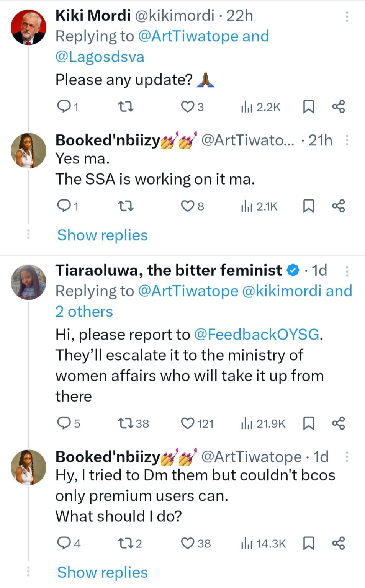
Task: Like Kiki Mordi's "Please any update?" tweet
Action: pyautogui.click(x=188, y=107)
